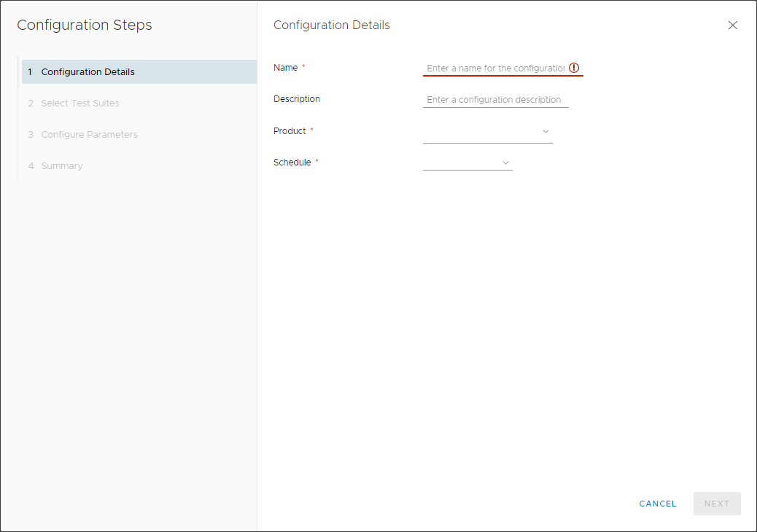
Task: Click the Schedule dropdown chevron arrow
Action: (505, 163)
